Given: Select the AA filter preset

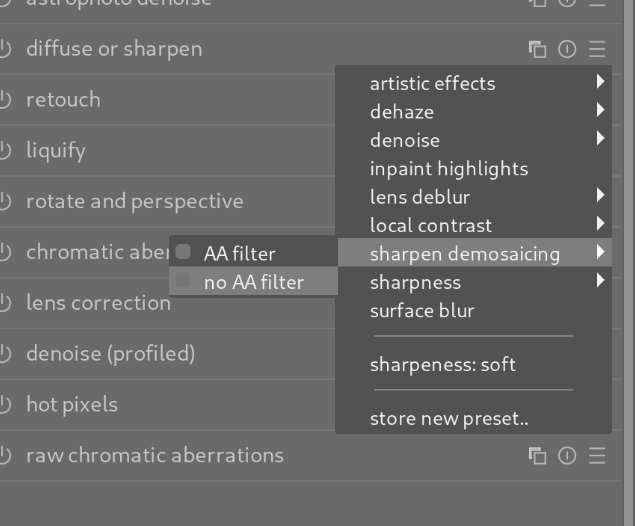Looking at the screenshot, I should coord(239,254).
